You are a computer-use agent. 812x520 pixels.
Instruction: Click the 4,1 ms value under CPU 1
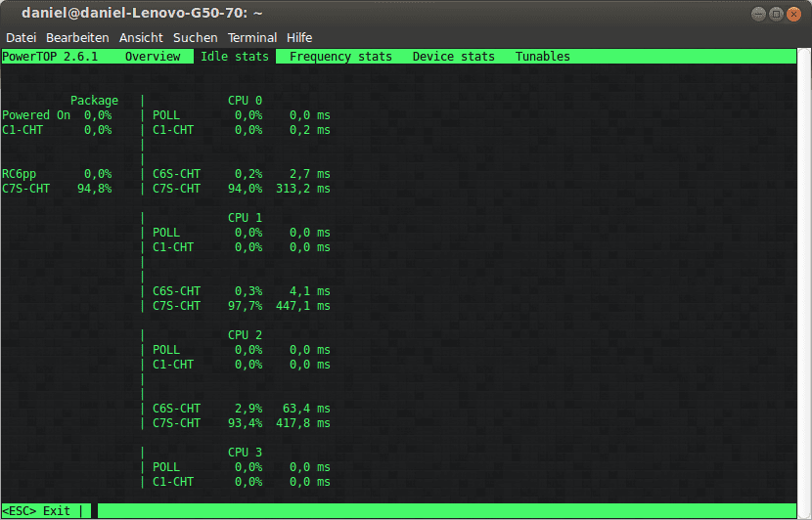pos(310,291)
